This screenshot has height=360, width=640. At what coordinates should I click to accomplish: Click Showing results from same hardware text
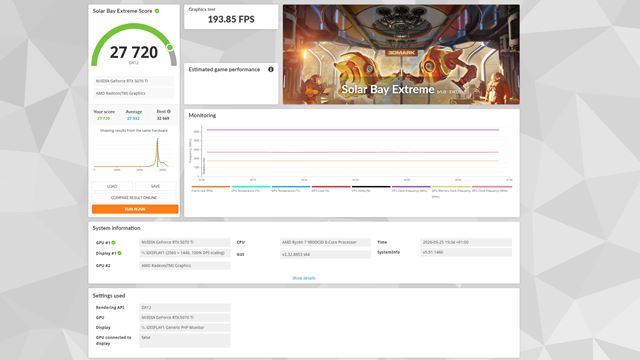pos(134,131)
